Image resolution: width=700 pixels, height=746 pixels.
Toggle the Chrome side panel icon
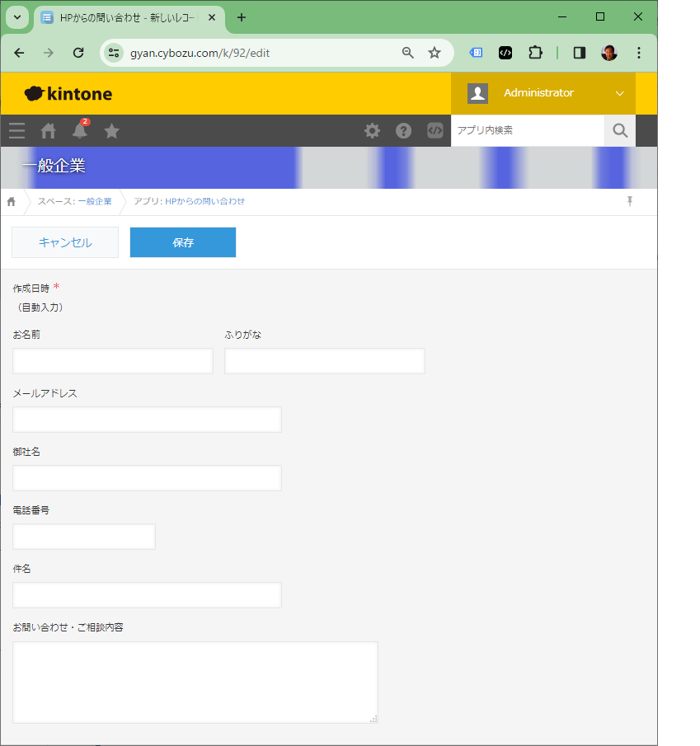coord(580,53)
